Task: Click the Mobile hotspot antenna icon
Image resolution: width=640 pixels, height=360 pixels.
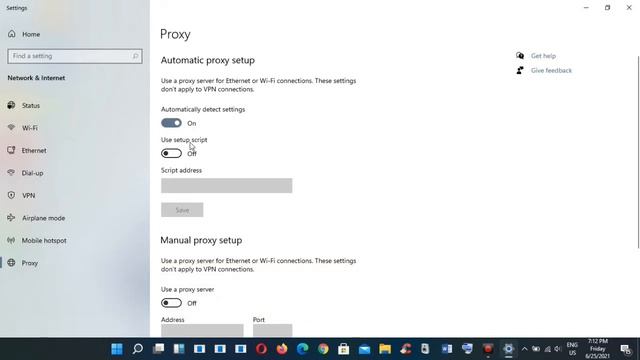Action: (x=11, y=240)
